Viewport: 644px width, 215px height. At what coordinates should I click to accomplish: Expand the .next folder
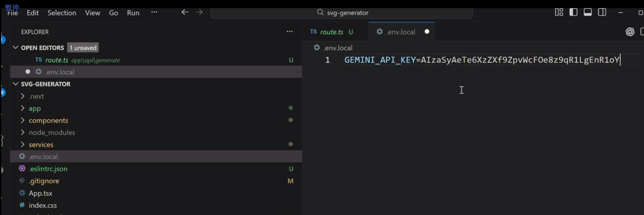point(156,96)
